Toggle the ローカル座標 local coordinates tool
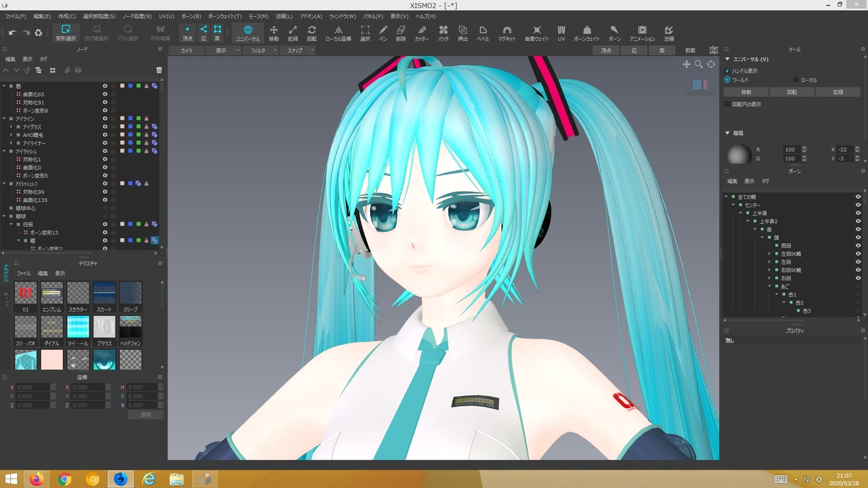Screen dimensions: 868x488 (x=338, y=33)
